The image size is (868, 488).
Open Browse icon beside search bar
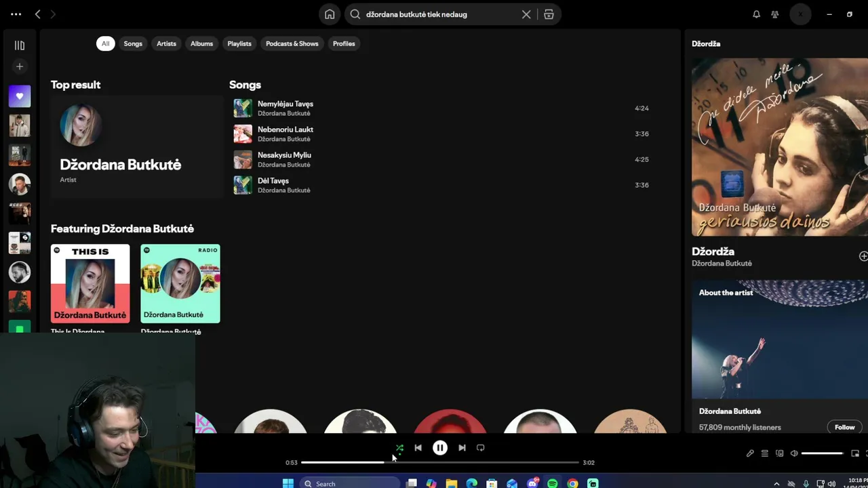pos(549,14)
